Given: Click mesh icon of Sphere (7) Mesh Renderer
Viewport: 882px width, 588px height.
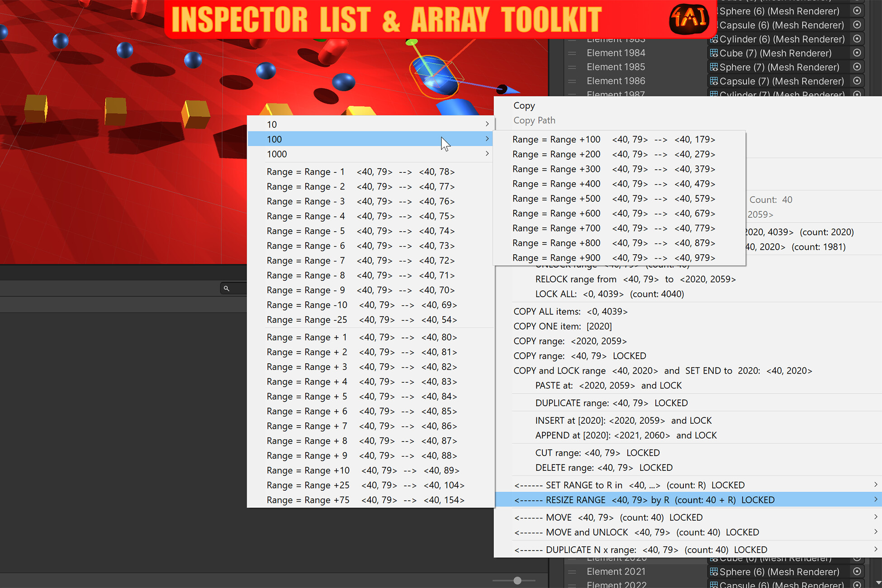Looking at the screenshot, I should (714, 67).
